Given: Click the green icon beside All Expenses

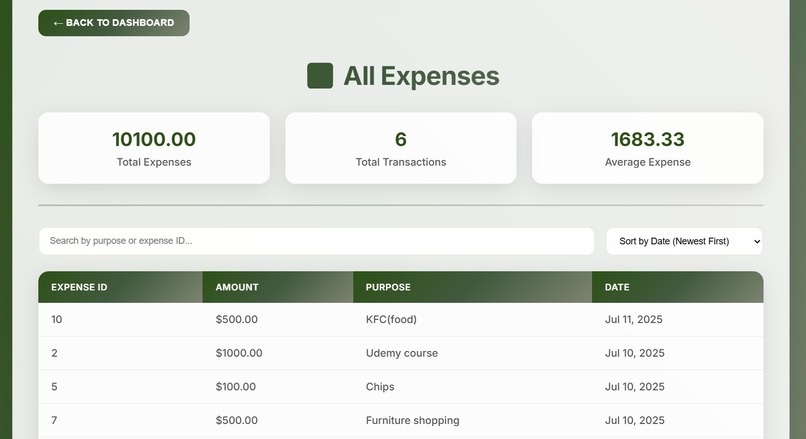Looking at the screenshot, I should (x=320, y=76).
